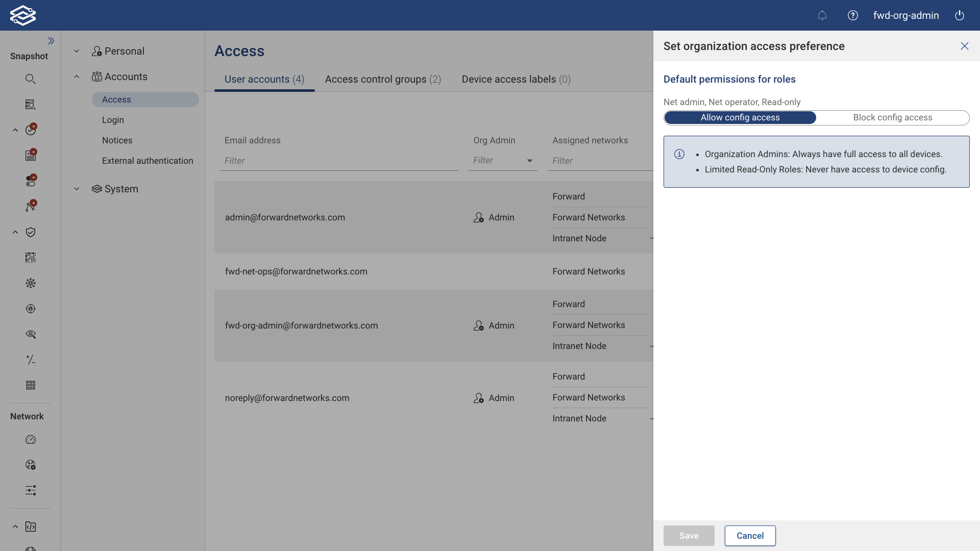
Task: Select the crosshair tool in the sidebar
Action: [31, 309]
